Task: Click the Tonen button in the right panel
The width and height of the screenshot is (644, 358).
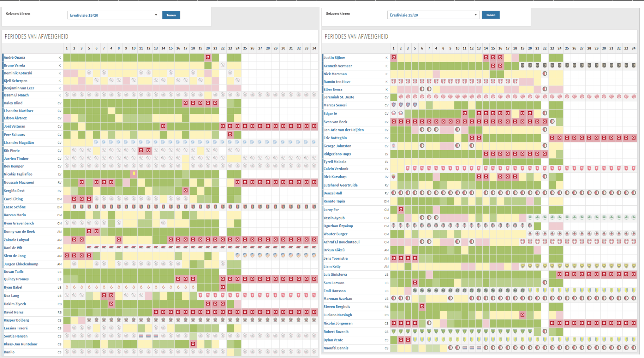Action: pyautogui.click(x=491, y=15)
